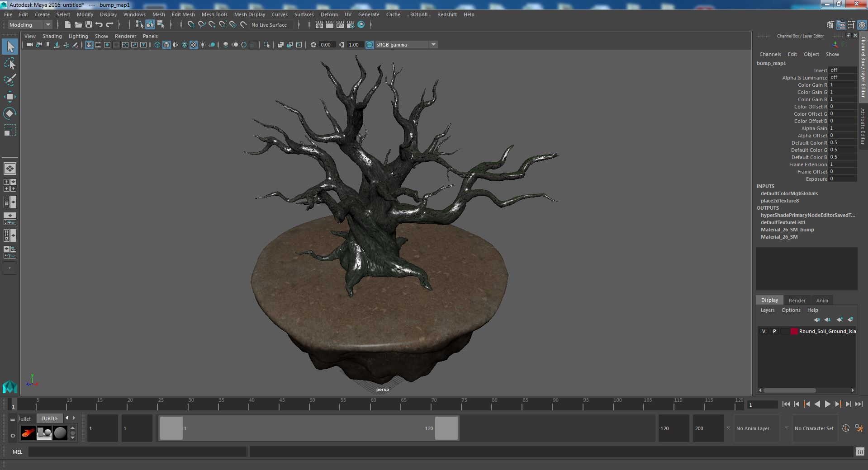868x470 pixels.
Task: Switch to the Render layer tab
Action: pos(797,301)
